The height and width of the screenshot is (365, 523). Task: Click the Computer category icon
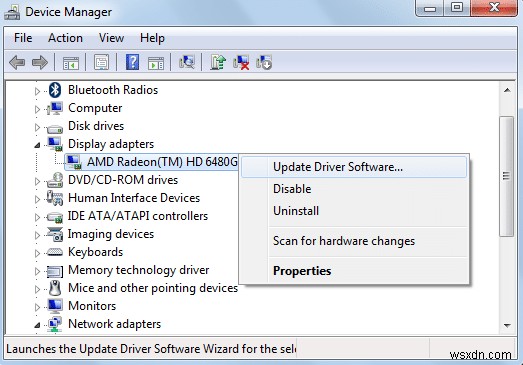coord(55,108)
